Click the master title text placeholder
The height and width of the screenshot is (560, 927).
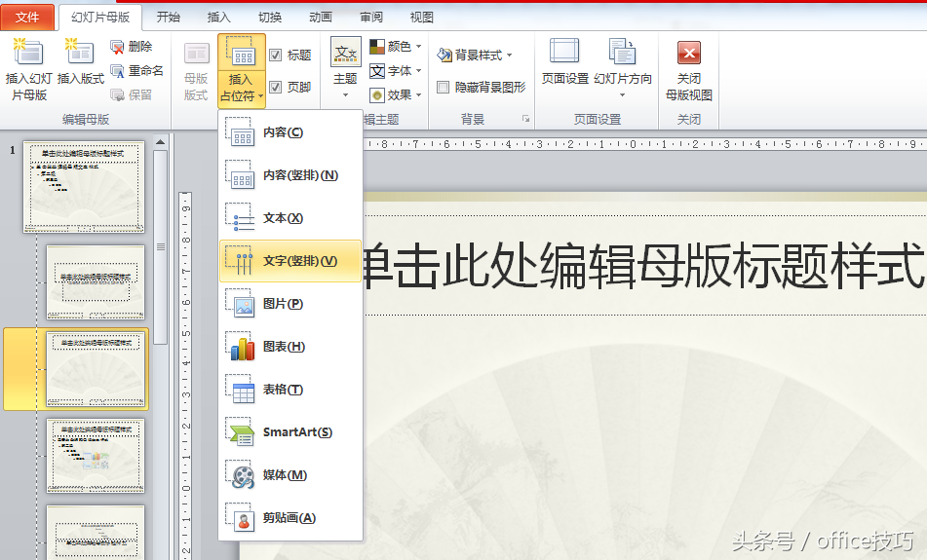point(644,265)
